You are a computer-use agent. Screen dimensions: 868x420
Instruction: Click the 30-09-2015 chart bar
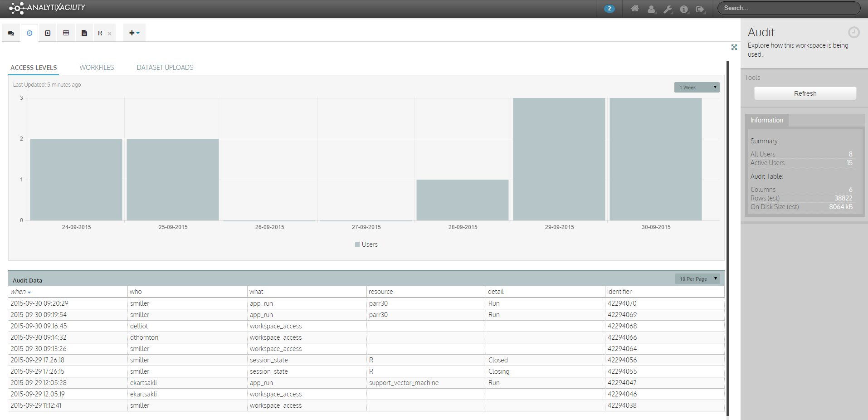tap(656, 159)
